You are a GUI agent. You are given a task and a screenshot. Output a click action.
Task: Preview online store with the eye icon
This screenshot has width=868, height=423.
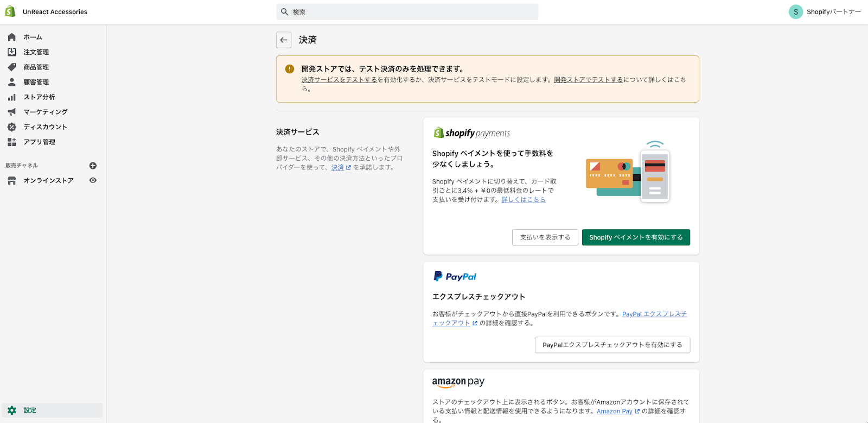point(93,180)
